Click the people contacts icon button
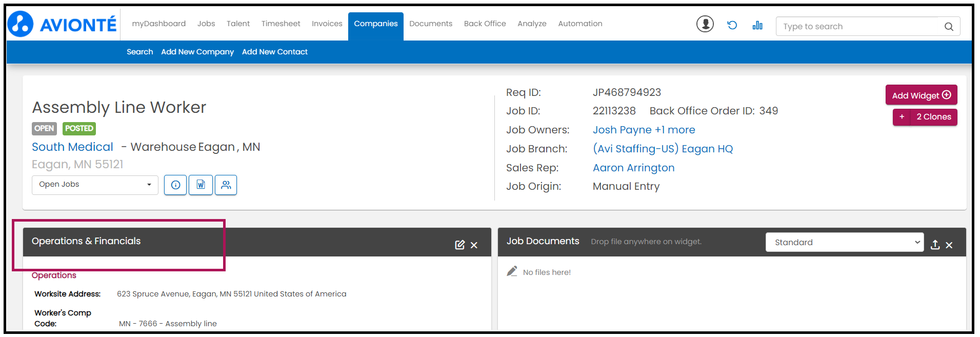Screen dimensions: 980x337 pyautogui.click(x=226, y=185)
